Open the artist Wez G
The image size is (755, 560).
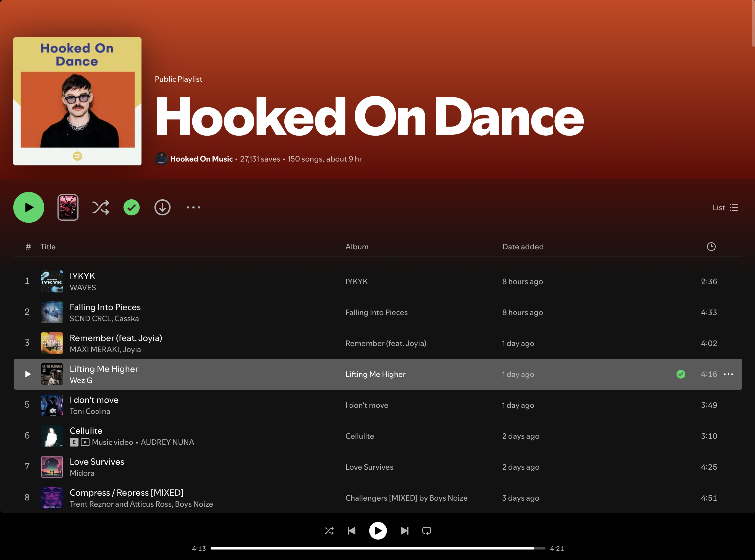pos(81,380)
